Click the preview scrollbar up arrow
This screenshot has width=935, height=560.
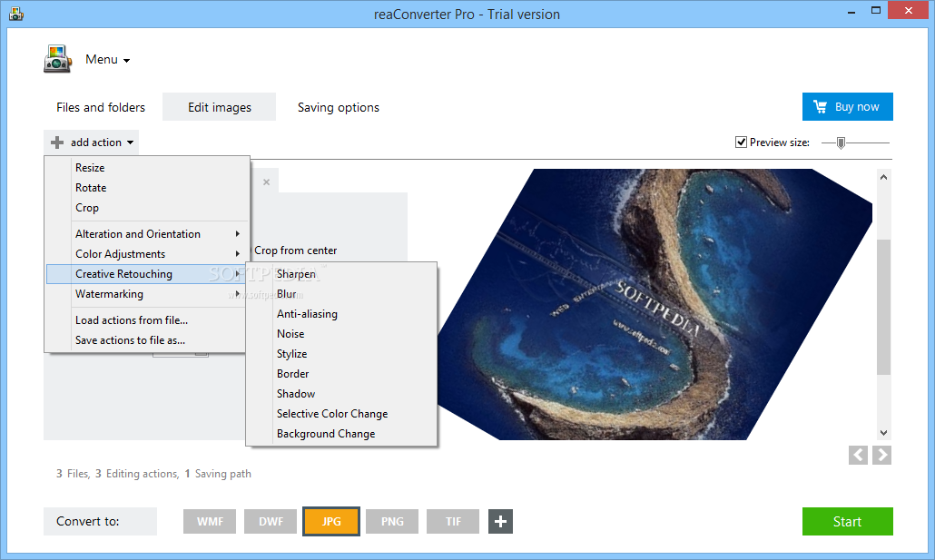tap(884, 177)
